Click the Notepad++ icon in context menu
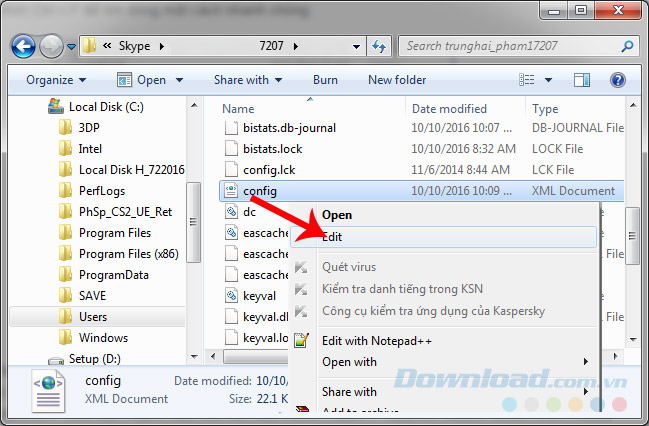 301,340
